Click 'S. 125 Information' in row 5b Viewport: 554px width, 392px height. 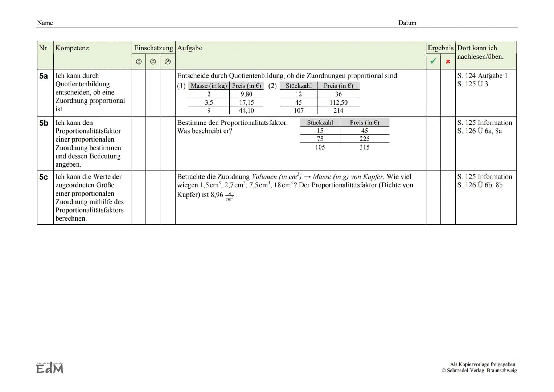[x=484, y=123]
